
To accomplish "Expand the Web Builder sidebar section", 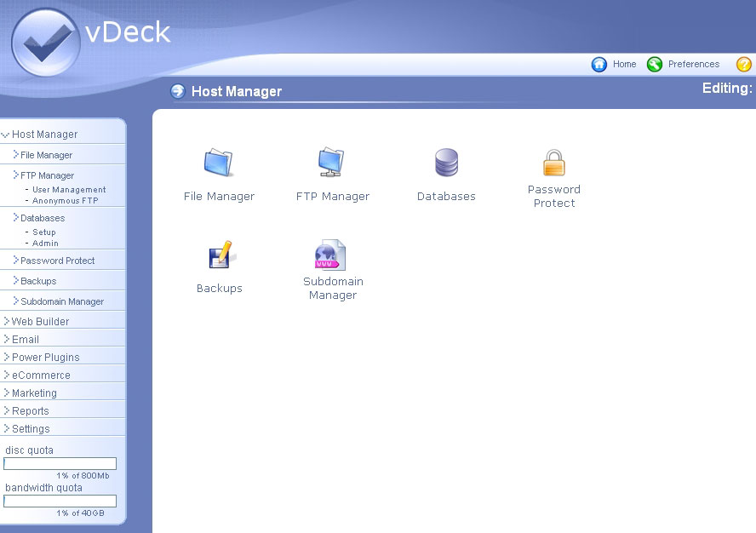I will tap(40, 322).
